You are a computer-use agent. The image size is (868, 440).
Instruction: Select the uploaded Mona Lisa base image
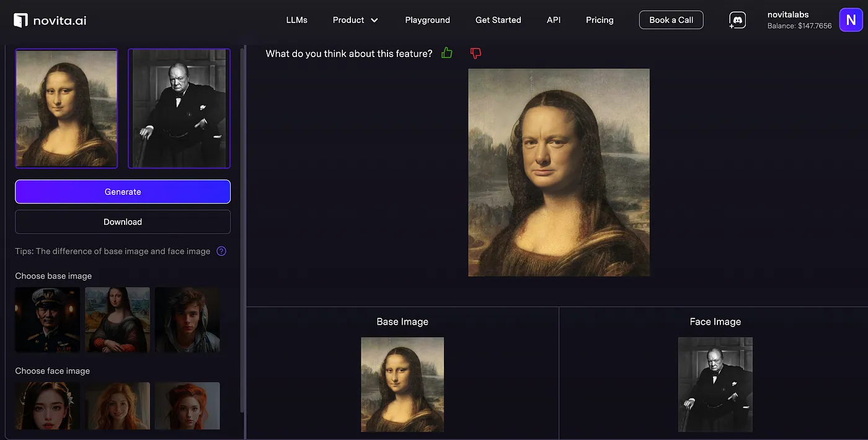click(66, 109)
